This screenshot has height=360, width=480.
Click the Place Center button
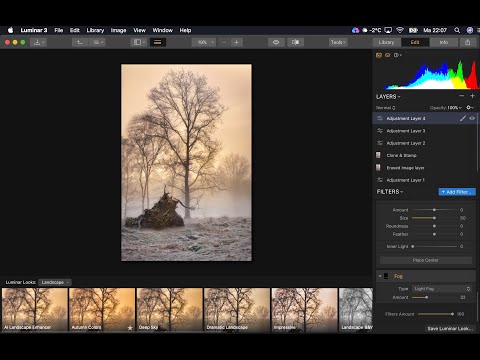pyautogui.click(x=426, y=260)
